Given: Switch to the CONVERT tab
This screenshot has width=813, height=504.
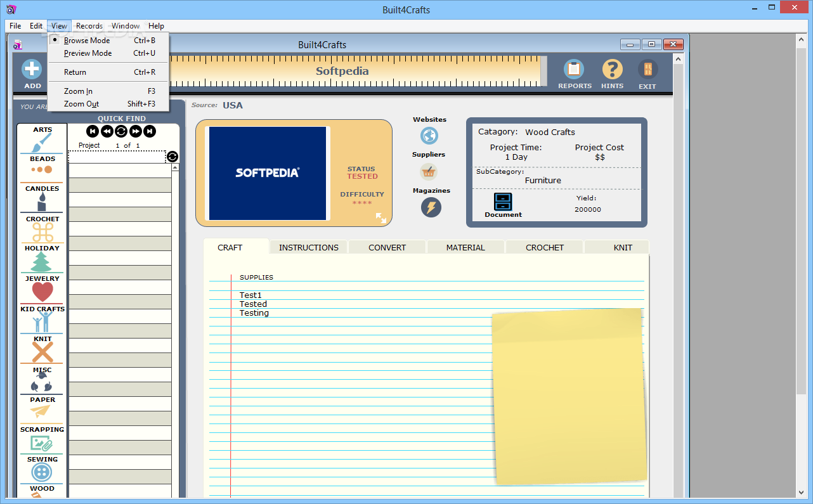Looking at the screenshot, I should [387, 247].
